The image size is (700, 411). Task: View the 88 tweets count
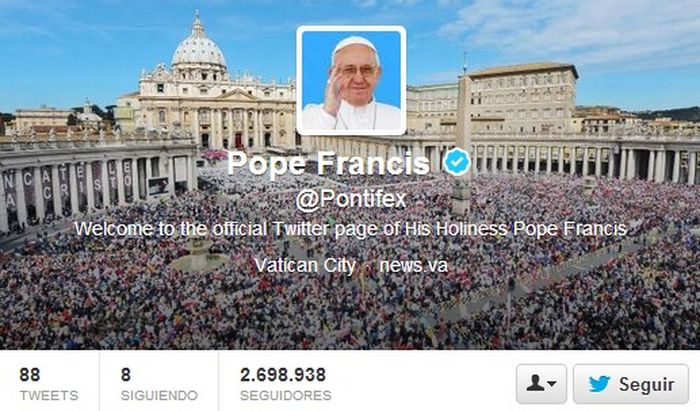coord(30,375)
